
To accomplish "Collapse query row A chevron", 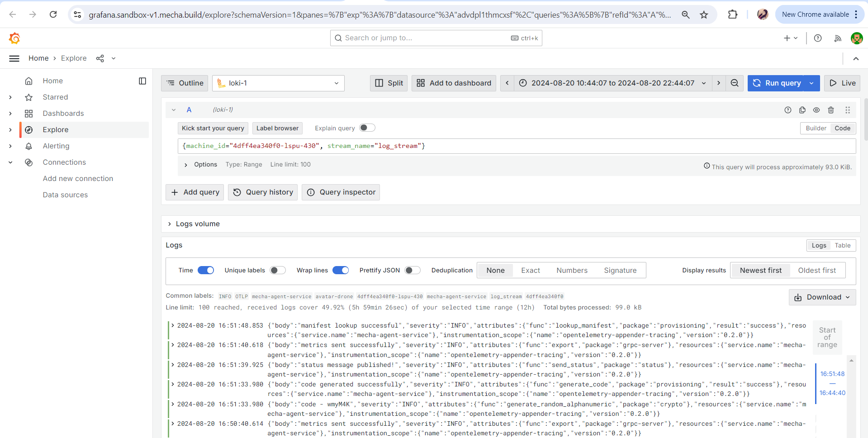I will click(174, 110).
